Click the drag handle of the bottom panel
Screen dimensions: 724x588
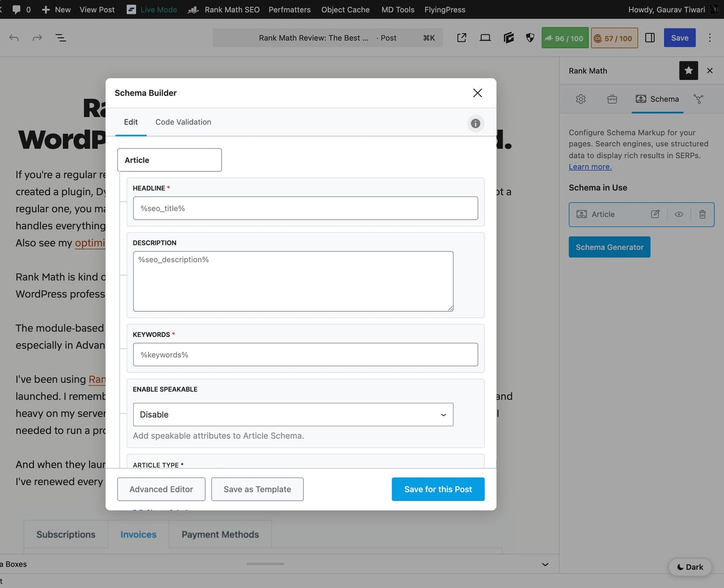pos(265,563)
